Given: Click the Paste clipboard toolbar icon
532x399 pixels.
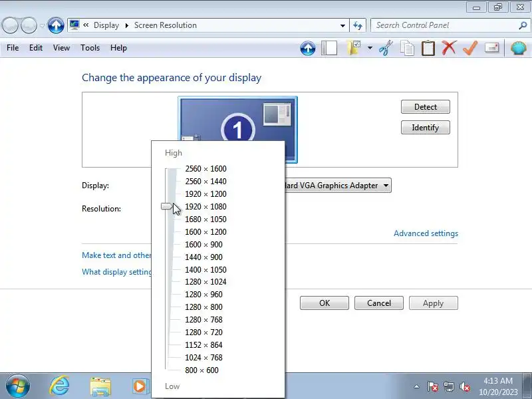Looking at the screenshot, I should click(x=428, y=48).
